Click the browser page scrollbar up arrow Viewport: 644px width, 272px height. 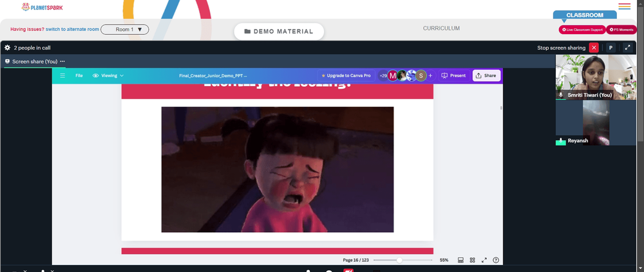pyautogui.click(x=641, y=3)
